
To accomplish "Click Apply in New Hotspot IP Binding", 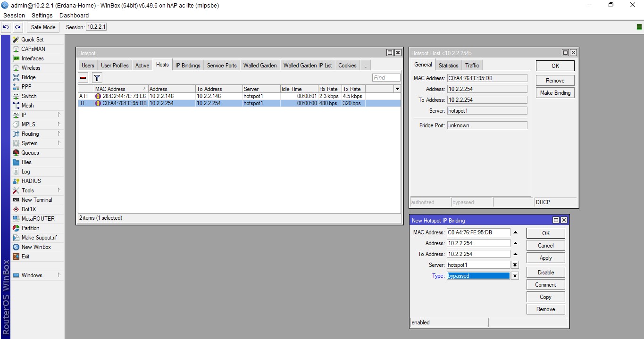I will [545, 258].
